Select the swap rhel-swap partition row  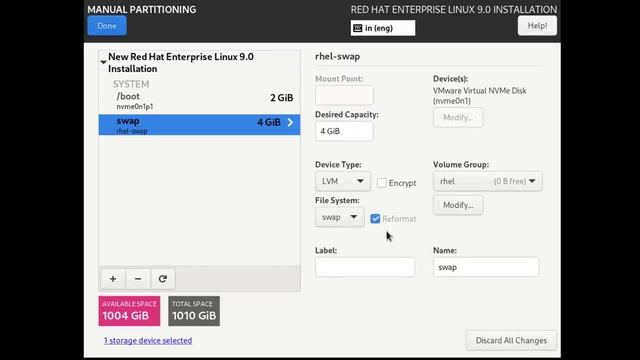tap(199, 124)
